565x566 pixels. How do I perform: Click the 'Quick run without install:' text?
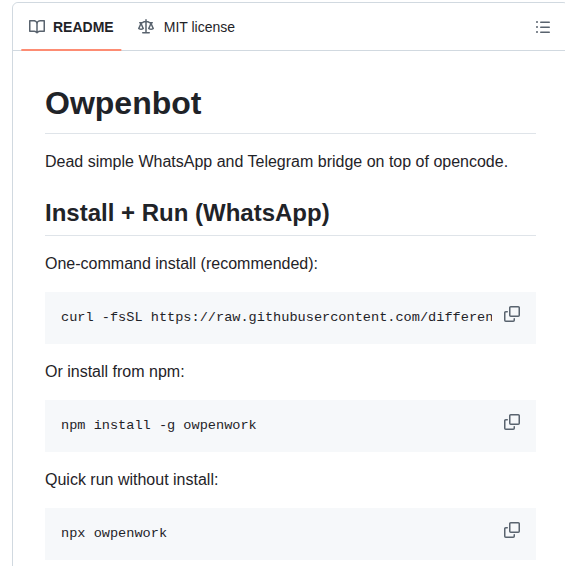132,480
